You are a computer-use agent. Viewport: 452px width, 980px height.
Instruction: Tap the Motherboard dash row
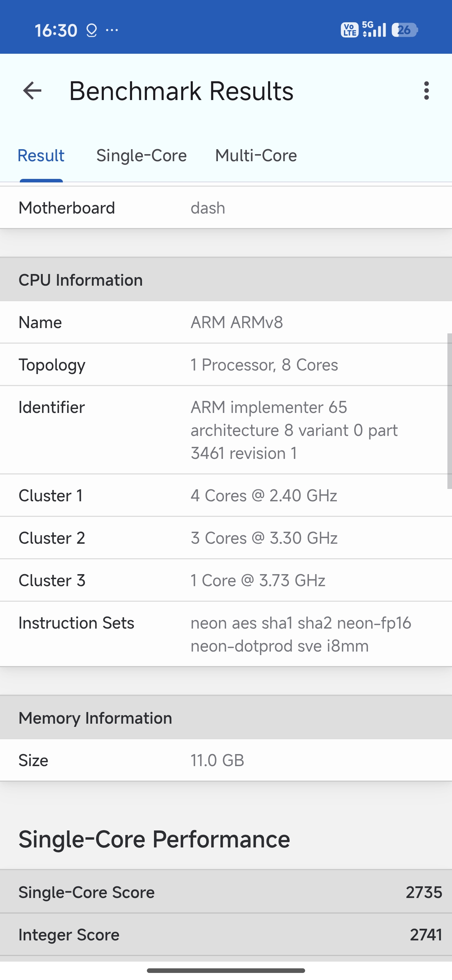point(226,208)
